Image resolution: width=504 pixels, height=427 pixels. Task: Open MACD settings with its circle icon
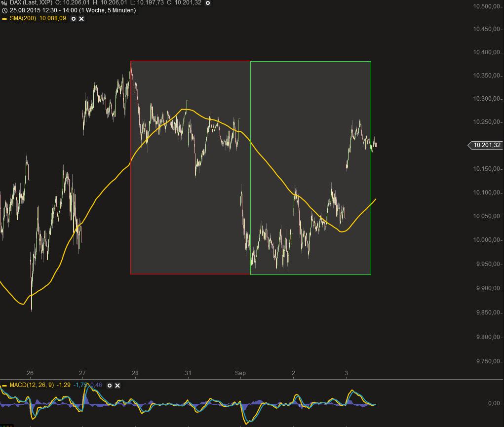click(110, 386)
